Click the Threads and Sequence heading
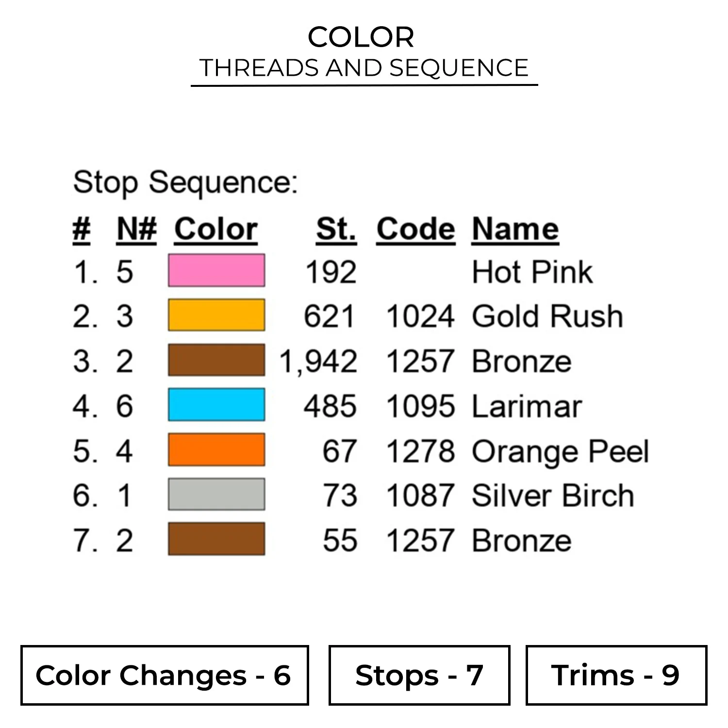This screenshot has height=728, width=728. click(364, 68)
